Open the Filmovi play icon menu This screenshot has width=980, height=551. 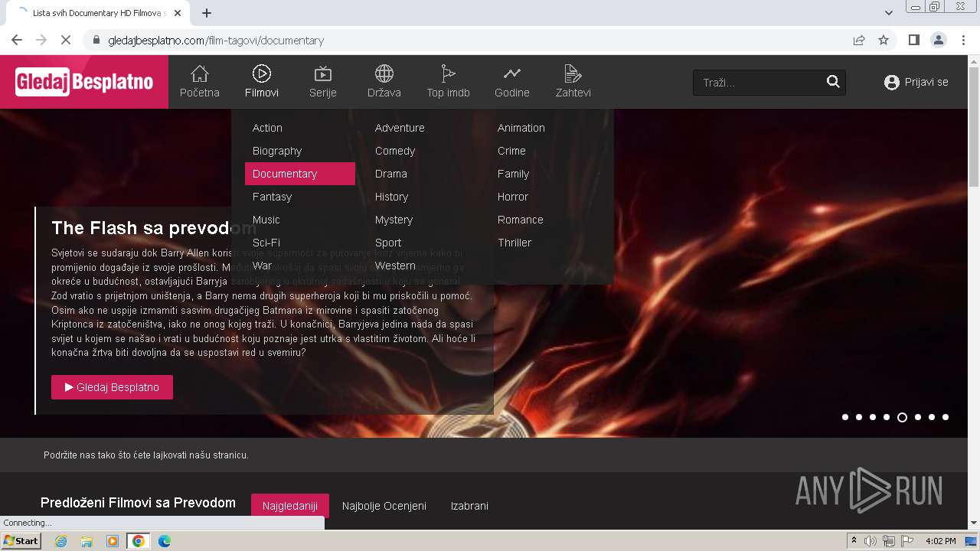pyautogui.click(x=262, y=73)
